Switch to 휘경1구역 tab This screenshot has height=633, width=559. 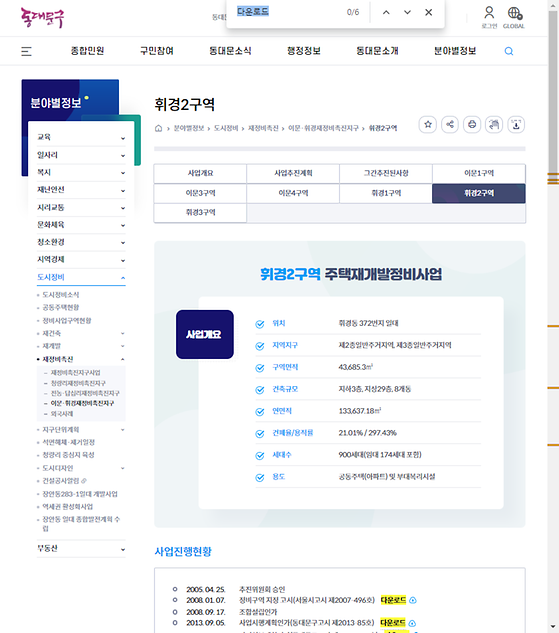(386, 193)
